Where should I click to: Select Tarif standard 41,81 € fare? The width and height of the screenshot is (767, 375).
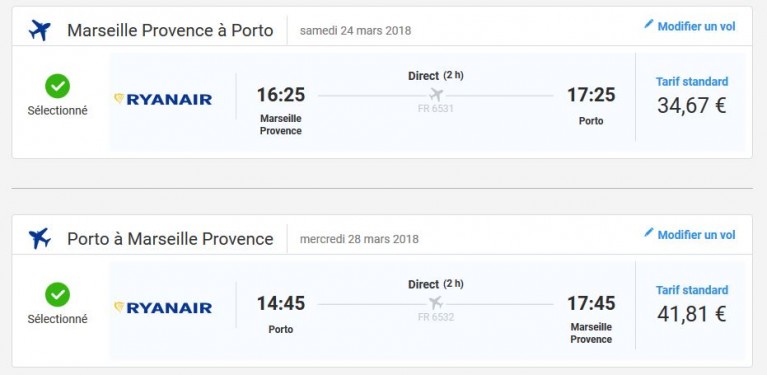pyautogui.click(x=692, y=305)
